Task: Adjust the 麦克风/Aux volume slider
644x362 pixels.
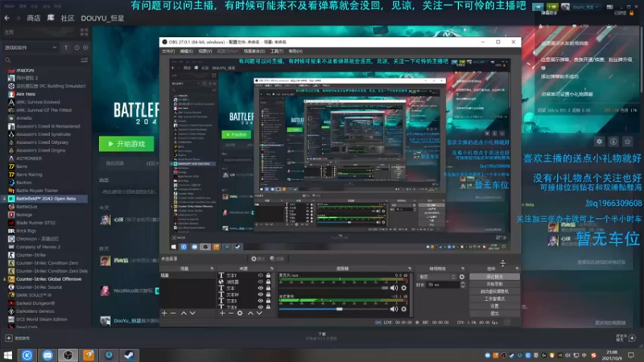Action: (333, 288)
